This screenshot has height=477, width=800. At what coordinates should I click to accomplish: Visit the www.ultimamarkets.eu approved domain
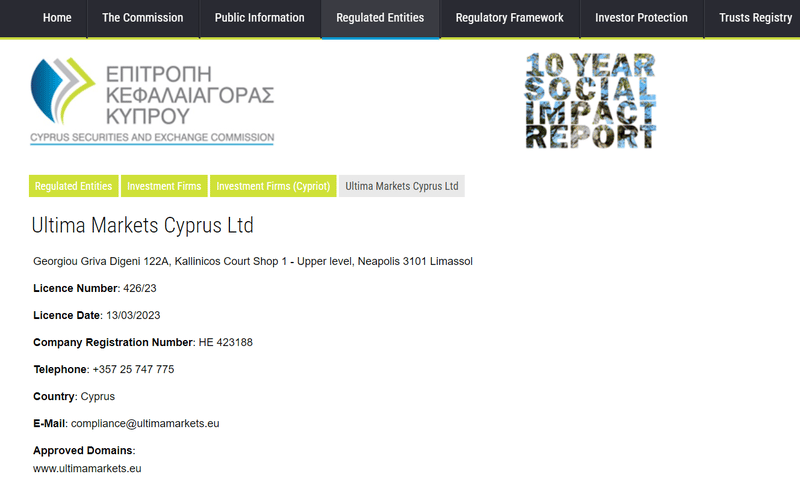[x=87, y=468]
